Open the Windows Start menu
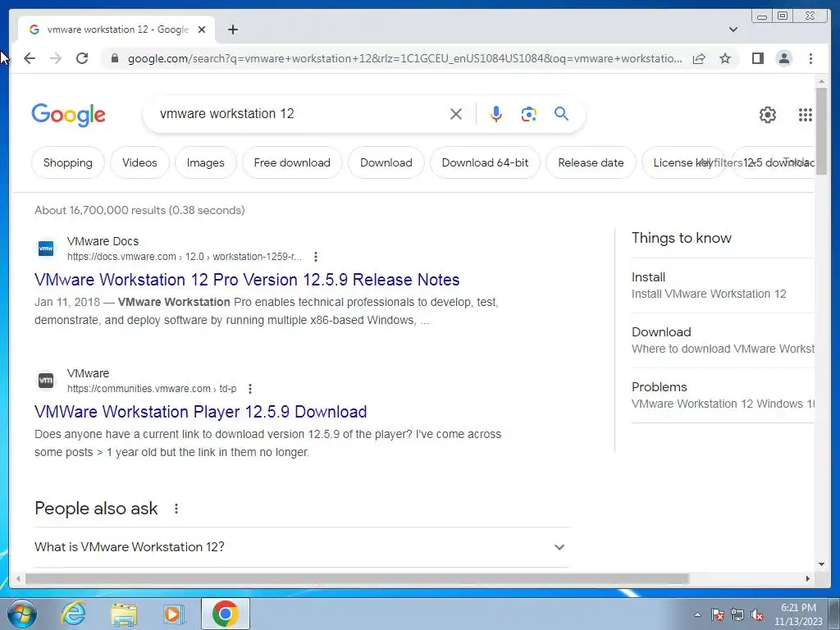Image resolution: width=840 pixels, height=630 pixels. click(21, 614)
